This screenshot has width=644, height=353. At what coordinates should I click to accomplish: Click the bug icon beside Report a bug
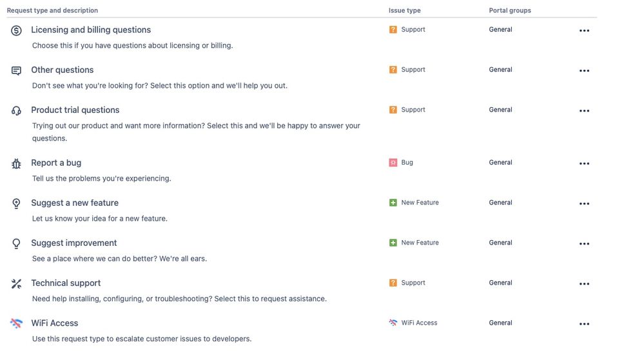click(17, 163)
